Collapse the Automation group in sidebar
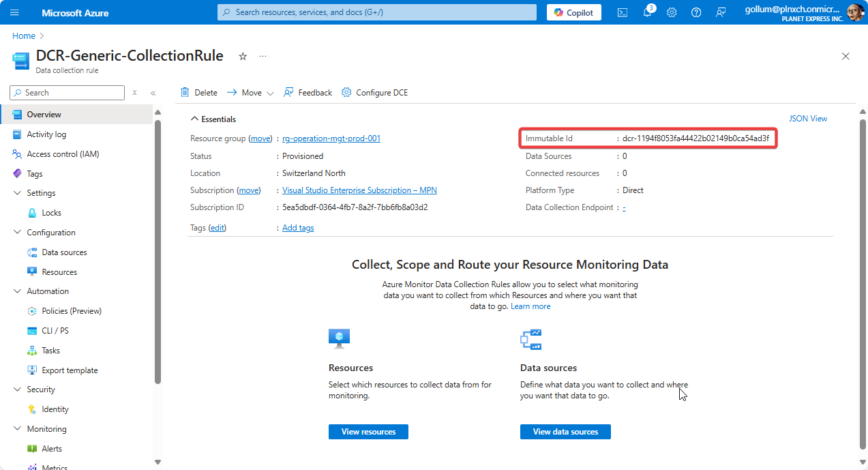Viewport: 868px width, 470px height. 18,291
